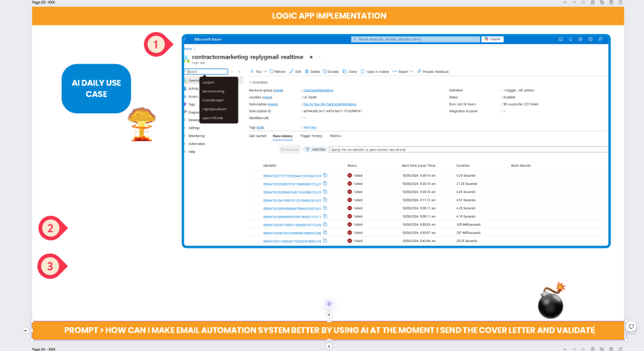644x351 pixels.
Task: Collapse the sidebar with the double-chevron
Action: click(240, 72)
